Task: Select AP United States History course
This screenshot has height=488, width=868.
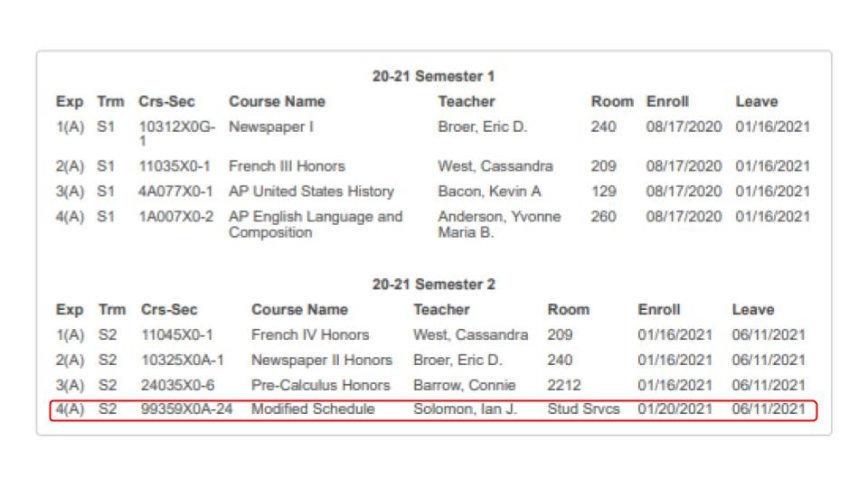Action: [x=311, y=192]
